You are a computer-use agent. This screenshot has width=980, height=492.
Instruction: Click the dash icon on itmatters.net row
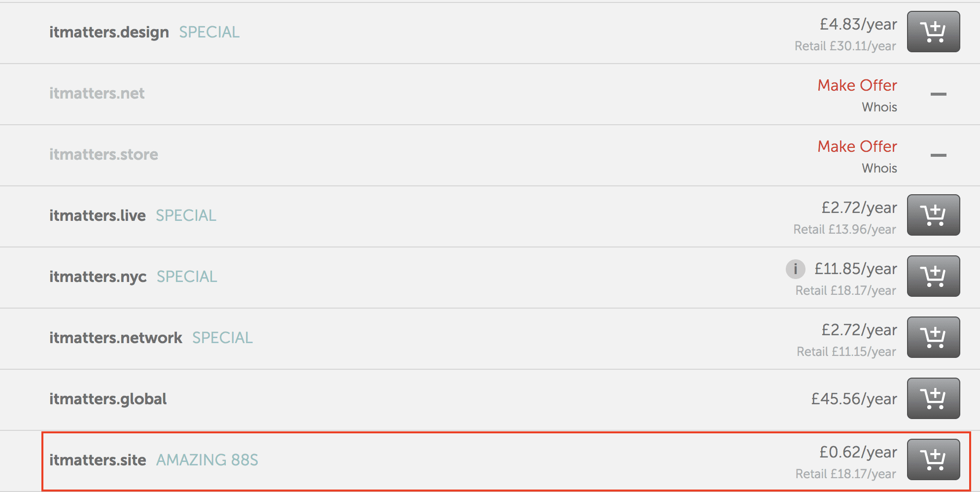(x=938, y=94)
